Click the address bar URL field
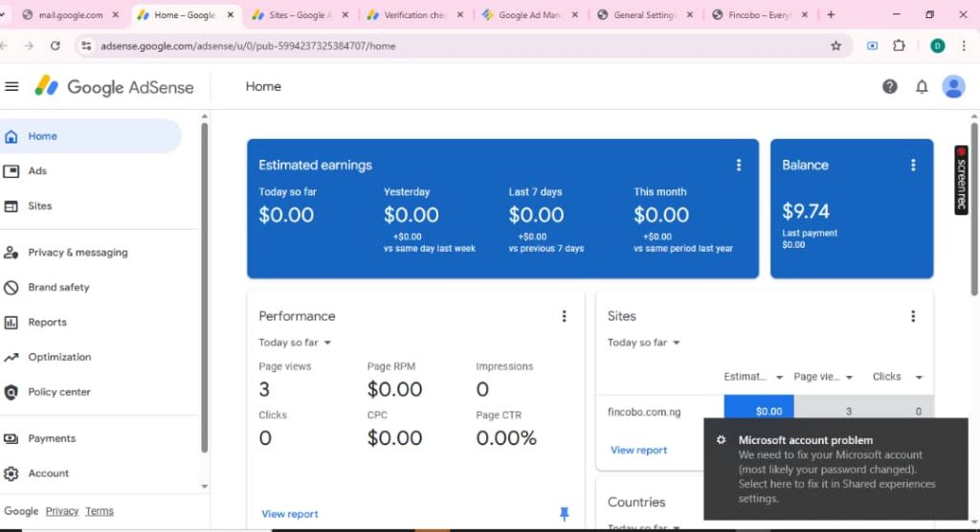 431,45
